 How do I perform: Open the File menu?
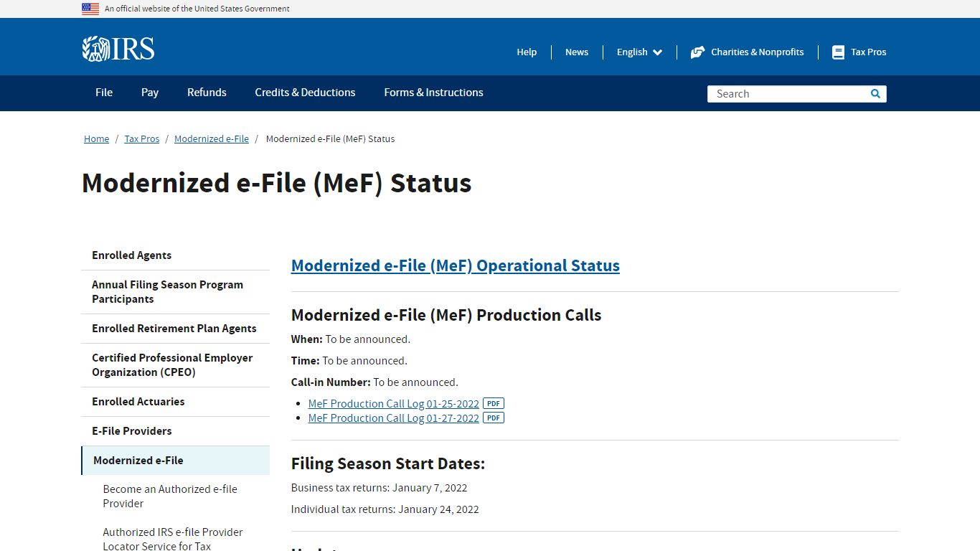pos(104,93)
